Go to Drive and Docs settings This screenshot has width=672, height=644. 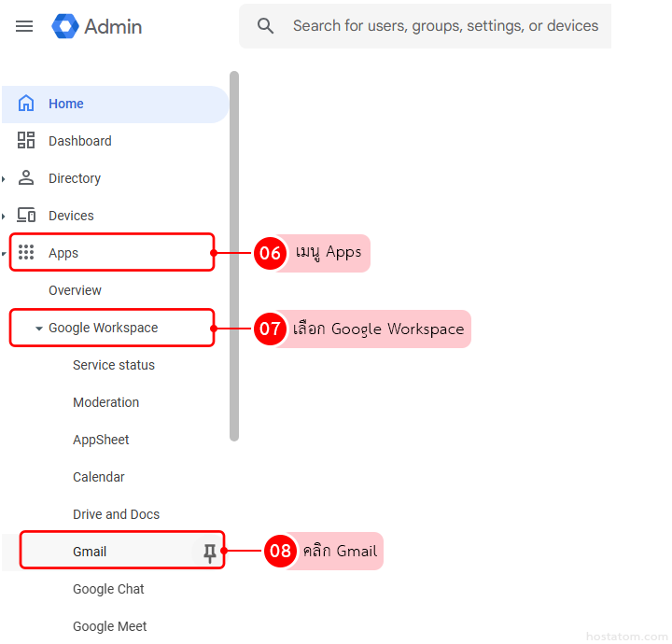click(x=116, y=514)
